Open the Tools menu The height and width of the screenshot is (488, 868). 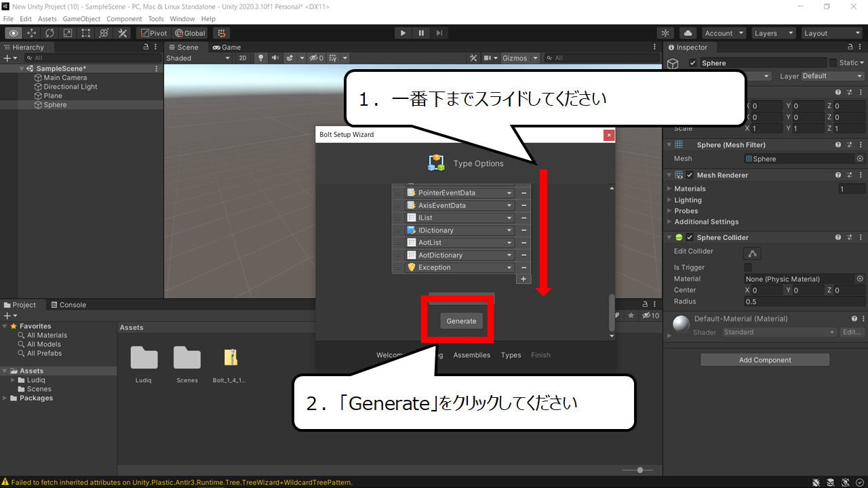coord(156,19)
